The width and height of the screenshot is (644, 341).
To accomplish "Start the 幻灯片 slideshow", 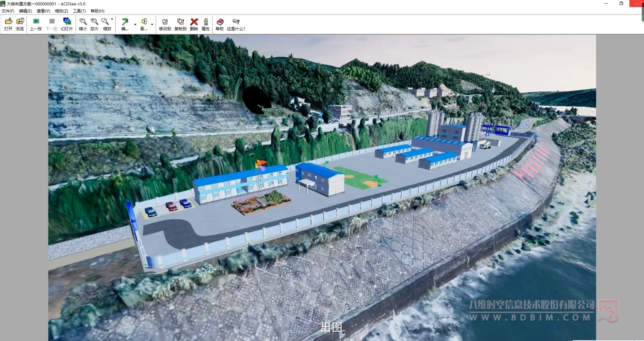I will click(67, 24).
